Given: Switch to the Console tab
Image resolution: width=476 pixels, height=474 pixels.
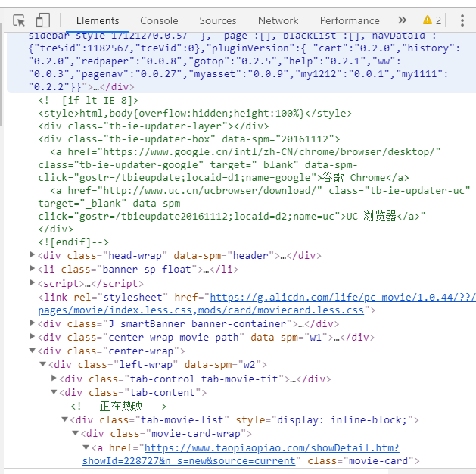Looking at the screenshot, I should click(x=159, y=20).
